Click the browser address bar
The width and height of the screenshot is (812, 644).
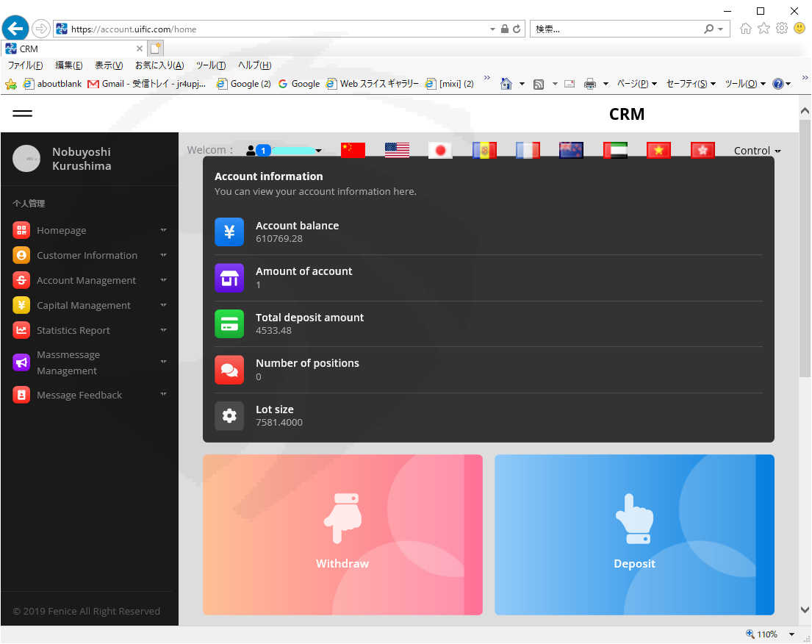280,29
